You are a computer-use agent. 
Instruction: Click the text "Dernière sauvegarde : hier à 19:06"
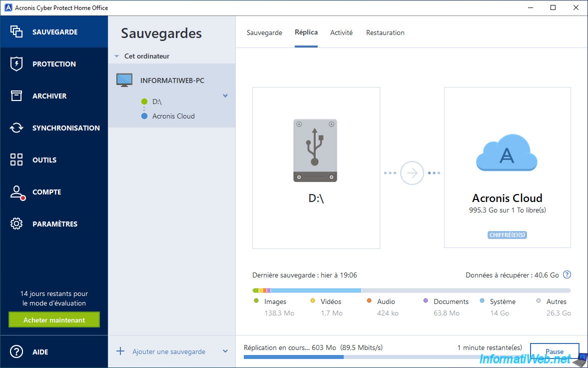pos(305,275)
